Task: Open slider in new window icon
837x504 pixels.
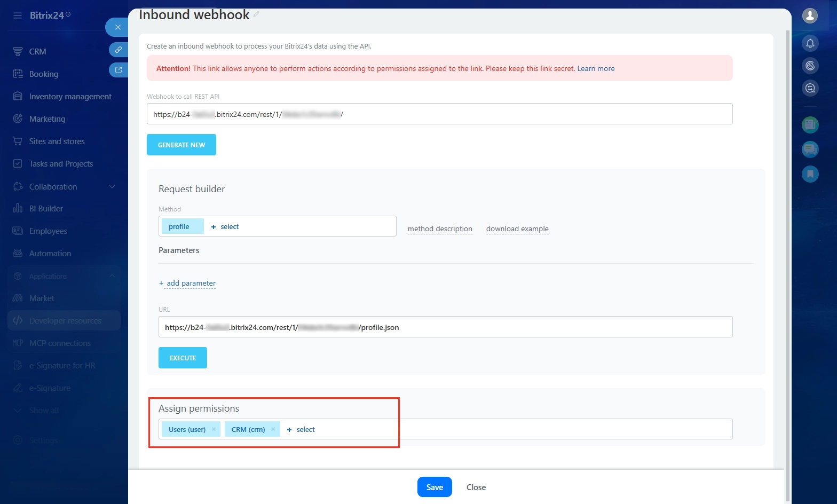Action: coord(119,69)
